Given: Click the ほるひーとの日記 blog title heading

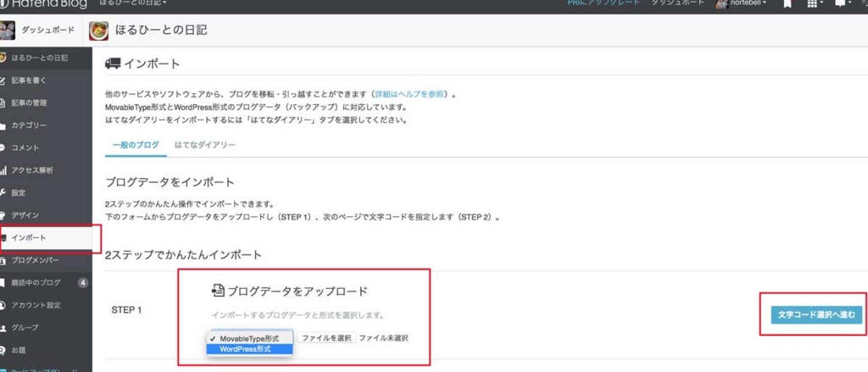Looking at the screenshot, I should tap(161, 31).
